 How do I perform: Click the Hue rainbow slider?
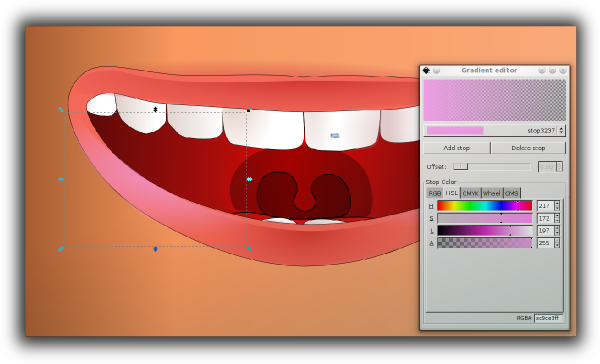(x=484, y=206)
